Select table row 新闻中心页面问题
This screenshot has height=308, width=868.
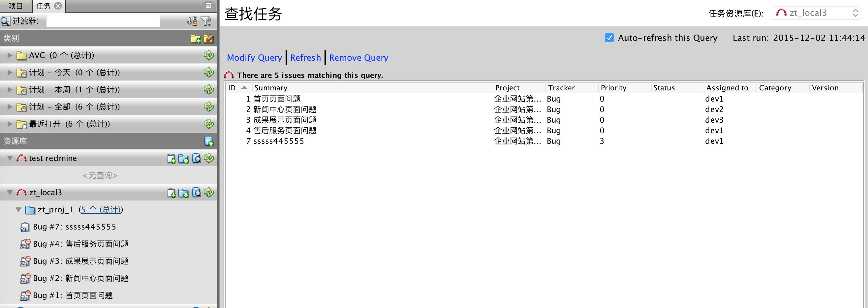(x=544, y=109)
